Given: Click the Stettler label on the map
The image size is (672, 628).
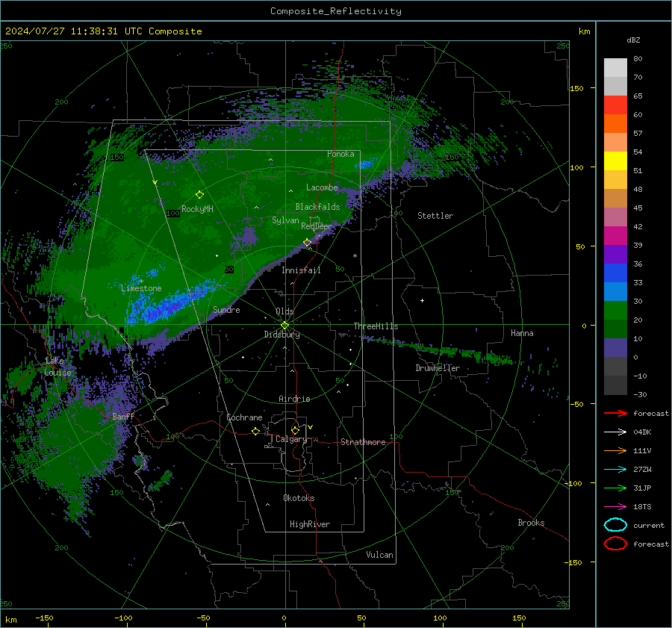Looking at the screenshot, I should (435, 216).
